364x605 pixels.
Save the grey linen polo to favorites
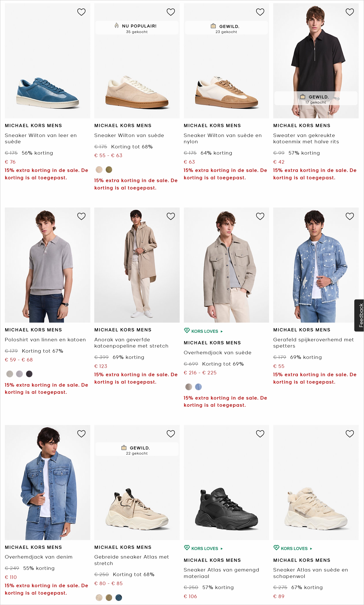pos(81,216)
